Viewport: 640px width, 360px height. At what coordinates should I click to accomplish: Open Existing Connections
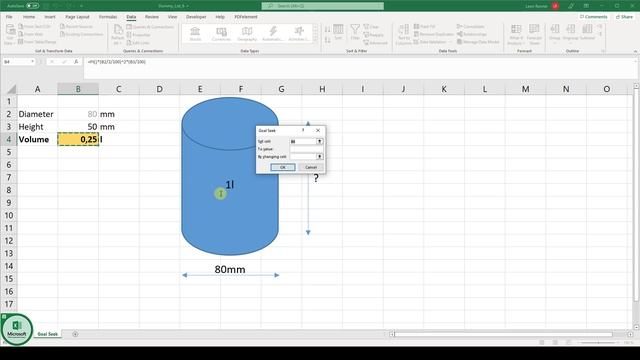[82, 34]
